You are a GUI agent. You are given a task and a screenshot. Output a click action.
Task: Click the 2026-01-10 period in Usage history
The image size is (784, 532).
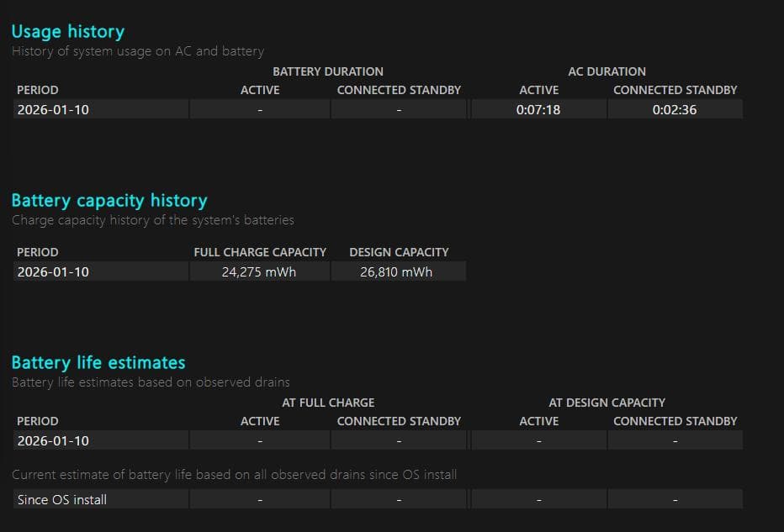click(x=53, y=109)
